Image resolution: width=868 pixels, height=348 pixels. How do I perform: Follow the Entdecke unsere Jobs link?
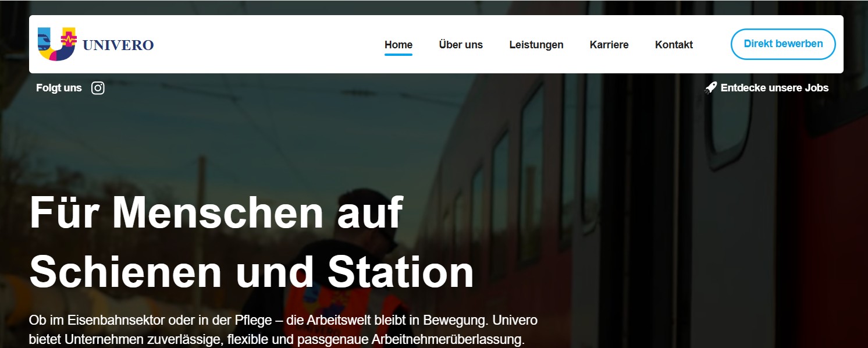(775, 87)
